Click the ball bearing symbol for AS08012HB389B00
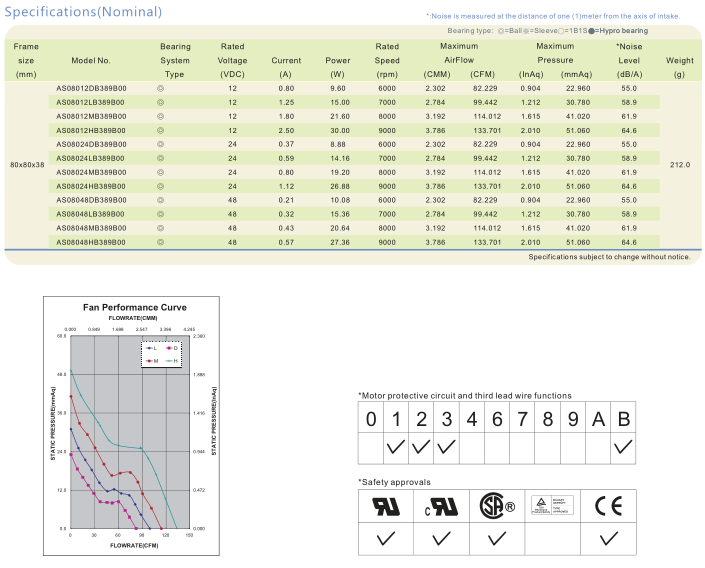Screen dimensions: 705x568 tap(161, 130)
